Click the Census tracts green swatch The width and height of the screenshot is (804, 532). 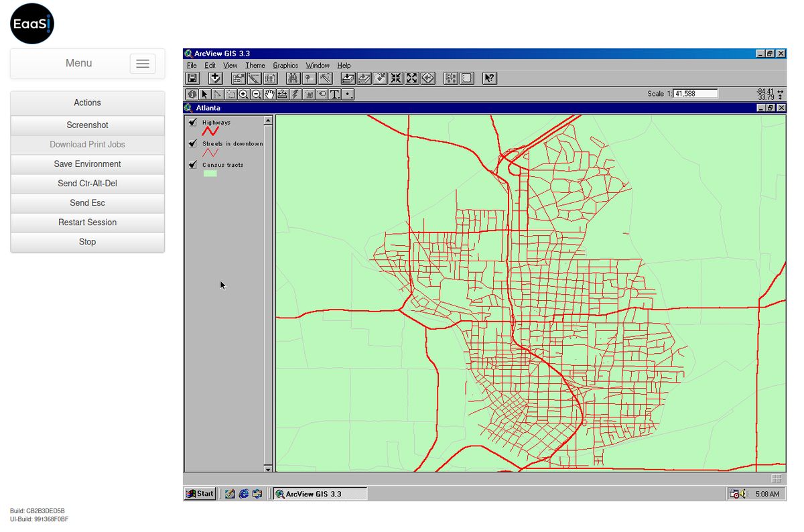[x=210, y=174]
